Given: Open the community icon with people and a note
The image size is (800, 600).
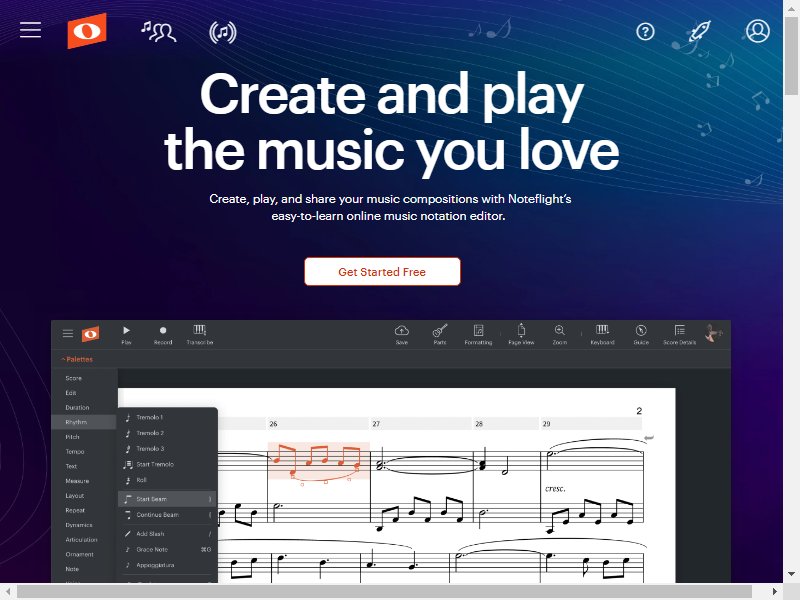Looking at the screenshot, I should [x=159, y=32].
